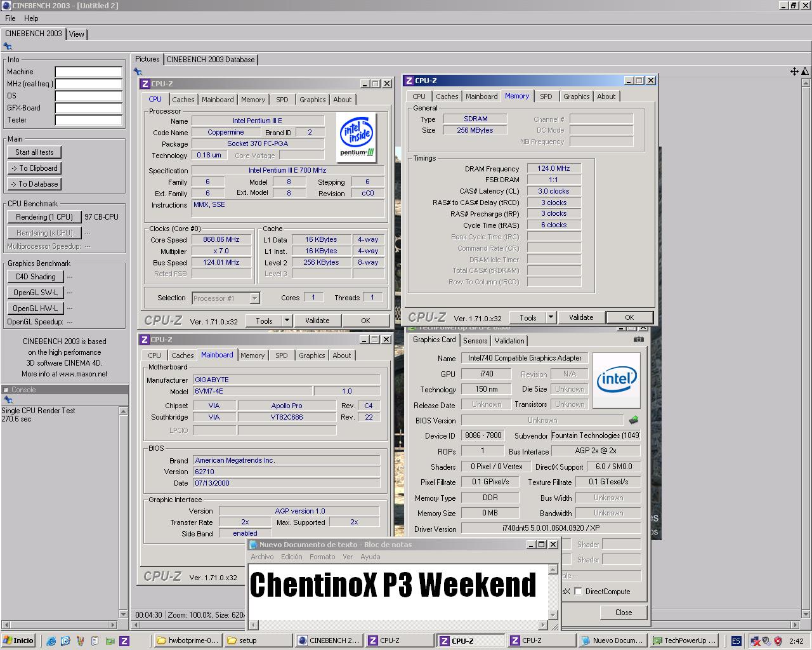Click the Console panel pin icon
Image resolution: width=812 pixels, height=650 pixels.
pyautogui.click(x=8, y=400)
